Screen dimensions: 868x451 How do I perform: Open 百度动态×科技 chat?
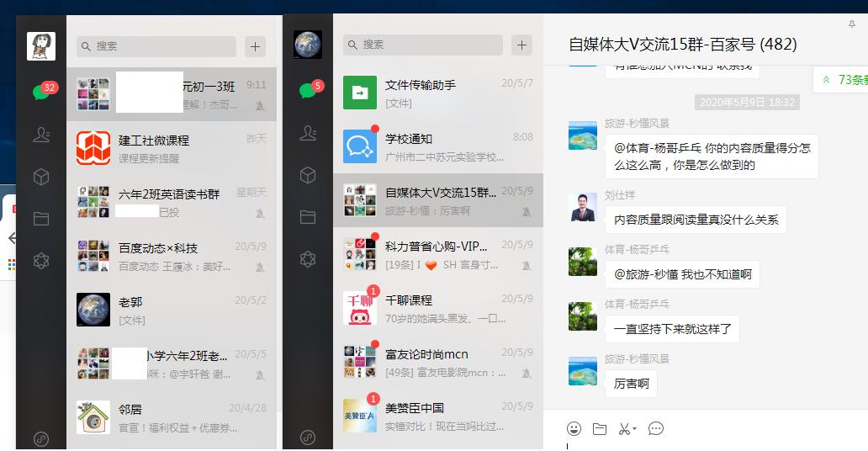click(172, 256)
